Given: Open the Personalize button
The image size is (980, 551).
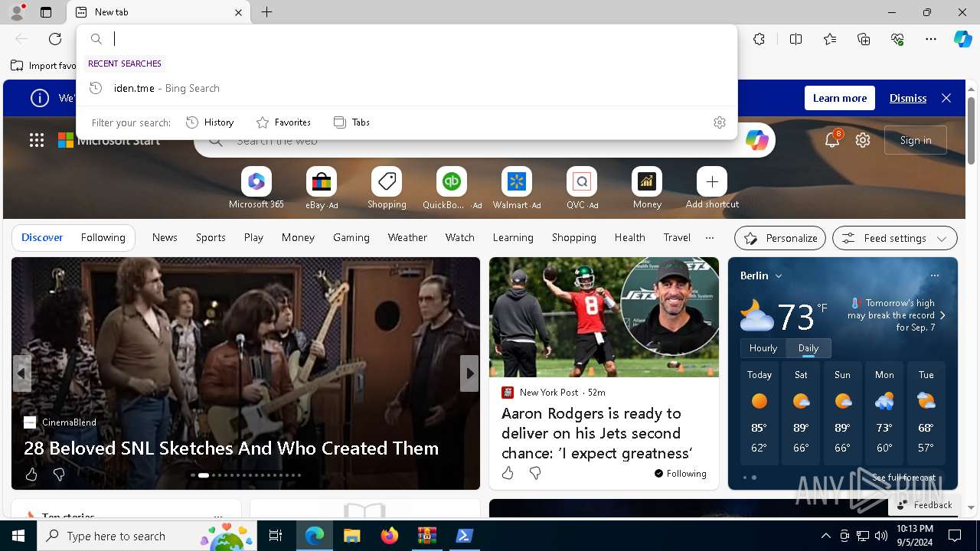Looking at the screenshot, I should (779, 238).
